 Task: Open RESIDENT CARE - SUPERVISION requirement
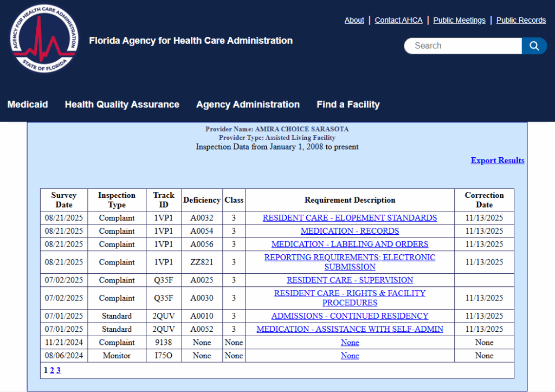(350, 280)
